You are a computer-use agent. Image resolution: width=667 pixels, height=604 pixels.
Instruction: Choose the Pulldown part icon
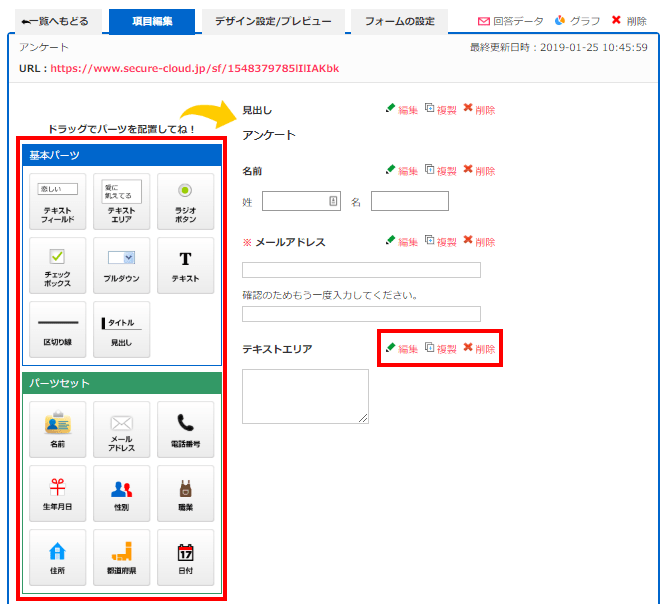(121, 265)
